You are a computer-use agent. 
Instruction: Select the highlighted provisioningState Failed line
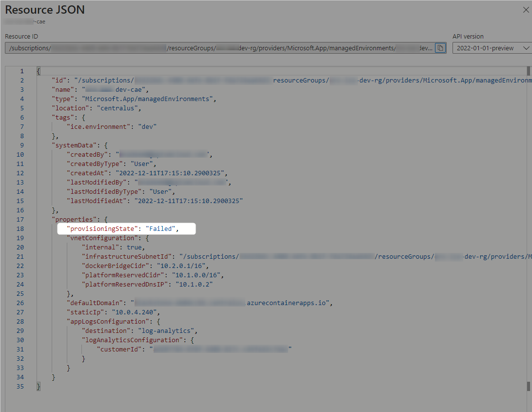pyautogui.click(x=126, y=228)
